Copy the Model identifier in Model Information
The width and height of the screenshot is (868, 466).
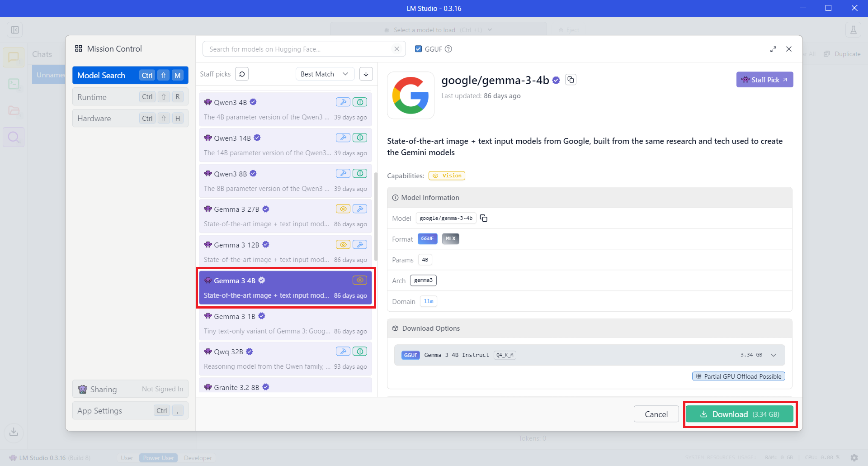[484, 218]
